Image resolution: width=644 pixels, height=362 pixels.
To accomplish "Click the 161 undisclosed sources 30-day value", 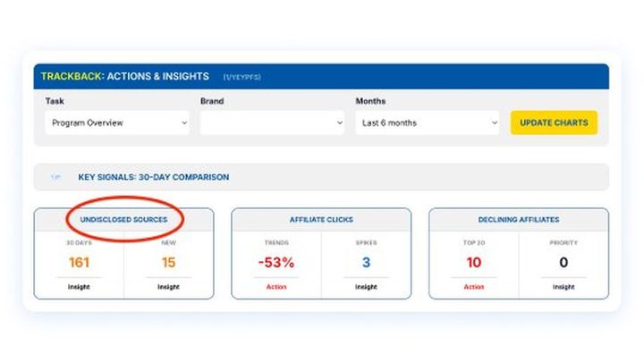I will 79,262.
